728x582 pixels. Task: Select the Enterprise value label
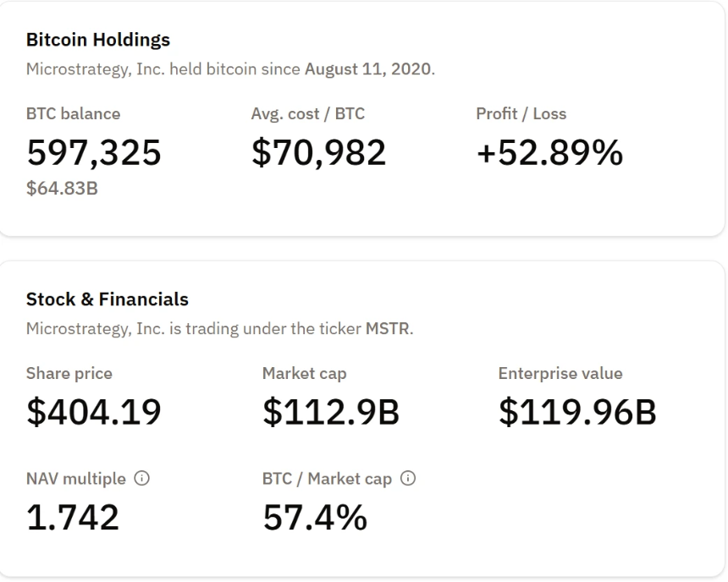coord(560,372)
